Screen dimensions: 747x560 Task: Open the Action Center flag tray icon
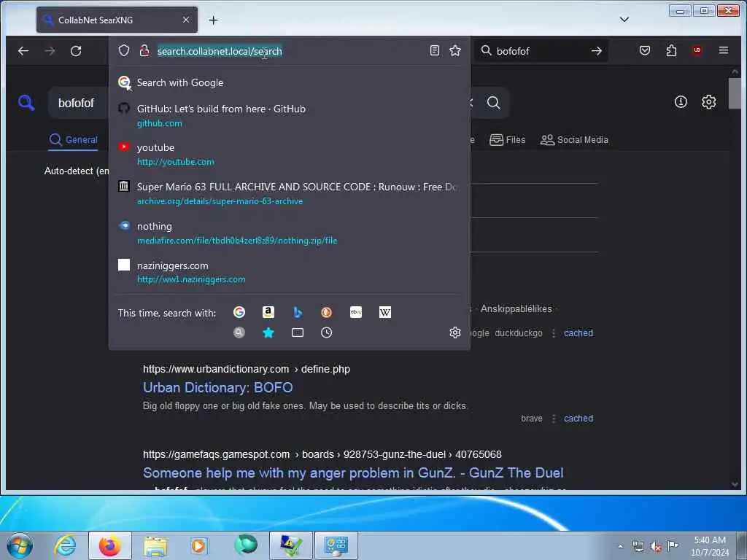point(673,545)
